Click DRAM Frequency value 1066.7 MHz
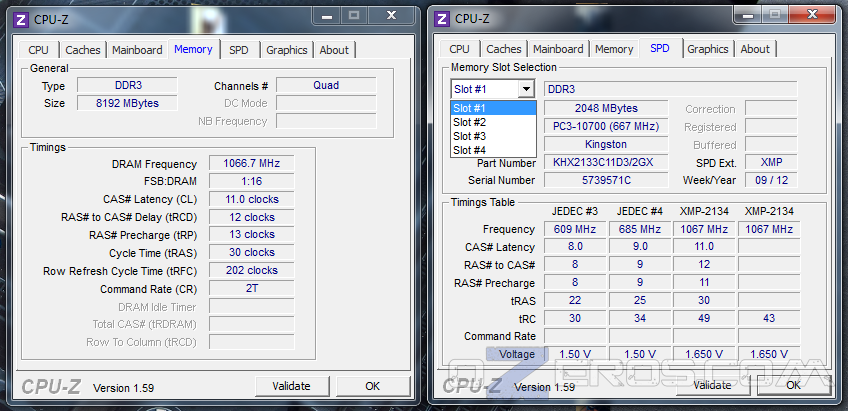 coord(251,163)
